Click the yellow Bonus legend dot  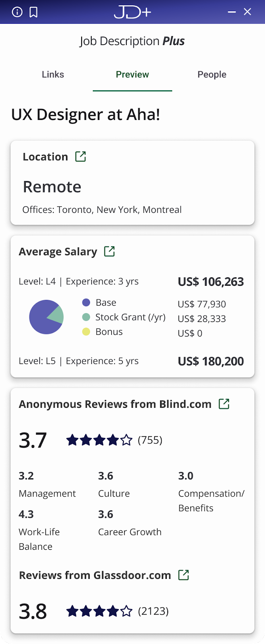(x=86, y=332)
